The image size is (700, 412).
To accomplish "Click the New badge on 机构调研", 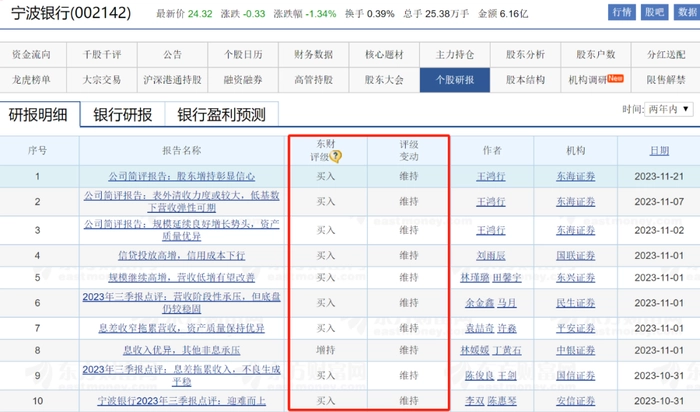I will click(615, 78).
